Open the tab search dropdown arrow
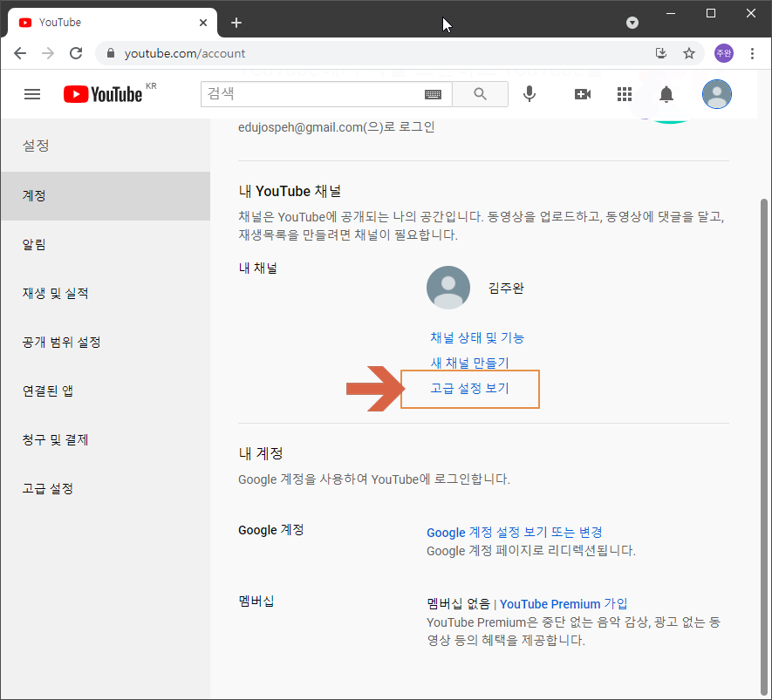This screenshot has width=772, height=700. (632, 23)
